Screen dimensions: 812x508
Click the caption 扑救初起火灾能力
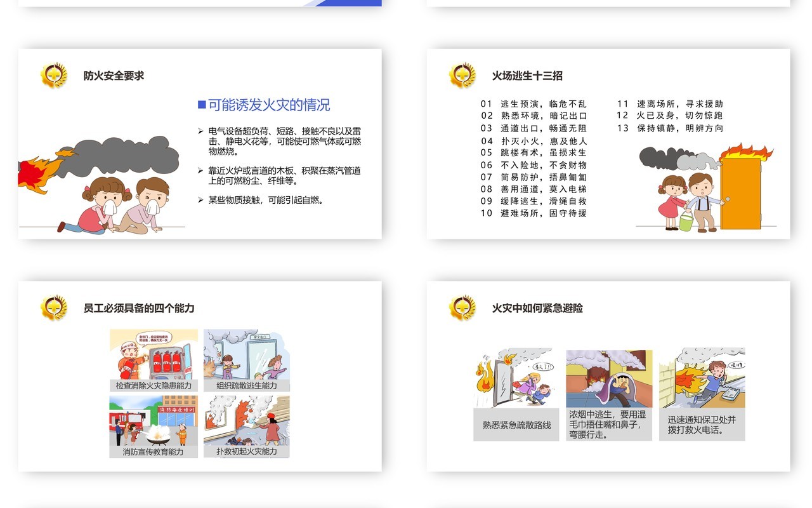coord(247,452)
